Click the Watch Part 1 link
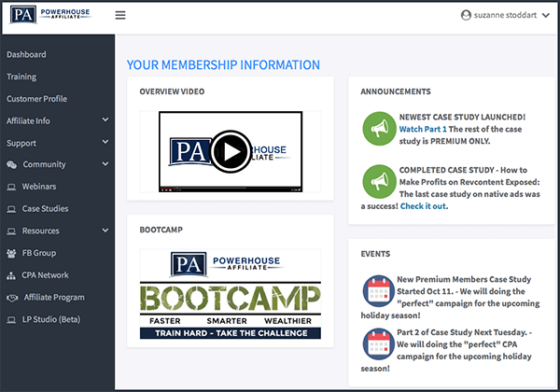This screenshot has width=560, height=392. coord(423,129)
